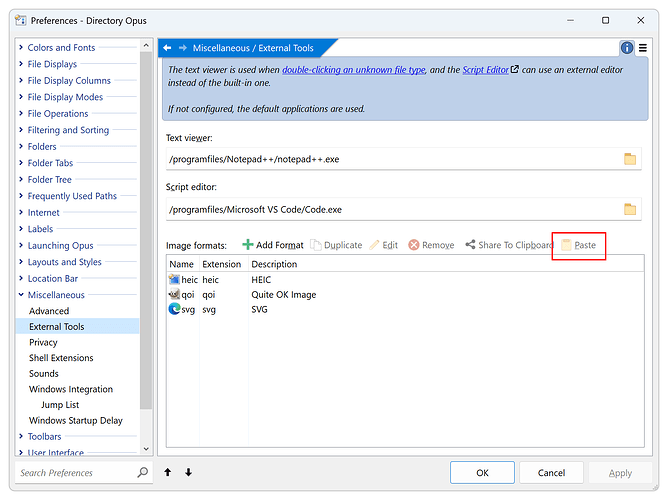
Task: Browse for Script editor folder icon
Action: point(630,209)
